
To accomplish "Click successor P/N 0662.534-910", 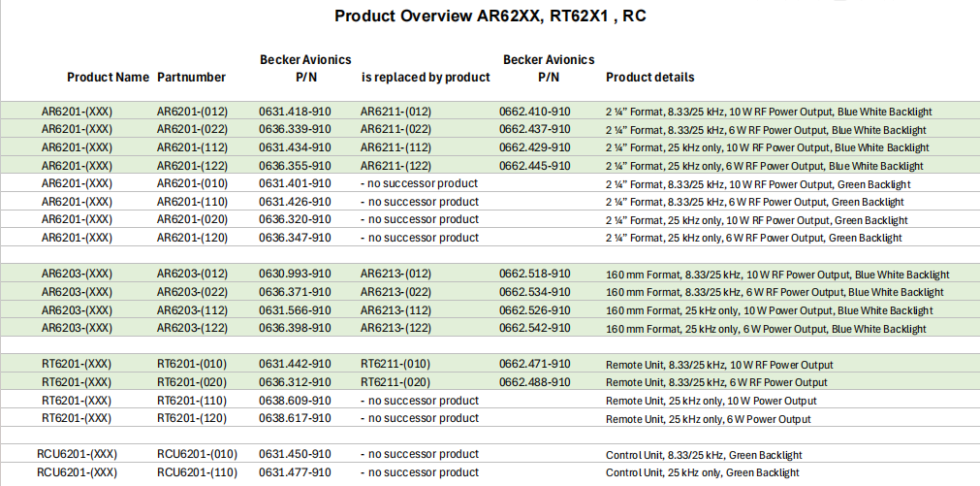I will (x=534, y=292).
